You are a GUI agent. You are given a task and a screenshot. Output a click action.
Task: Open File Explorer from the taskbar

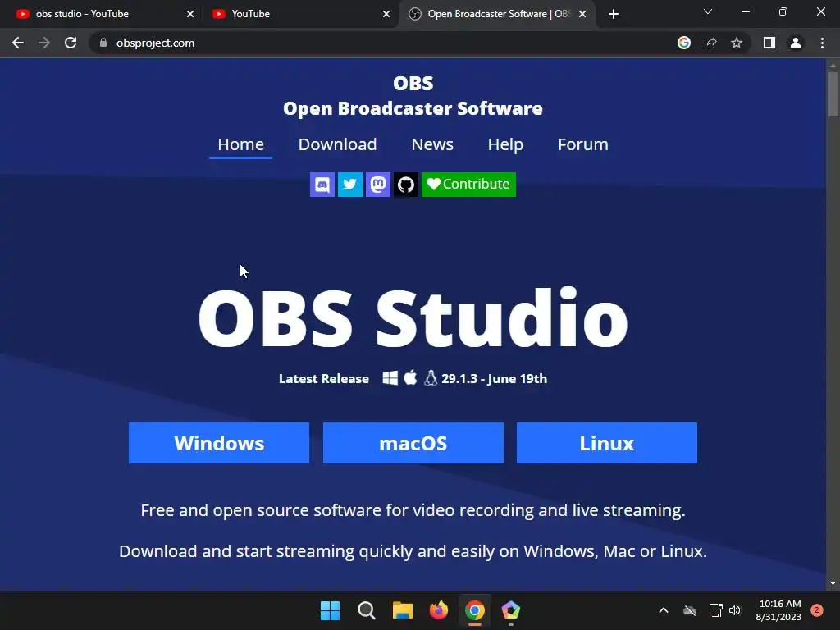402,610
